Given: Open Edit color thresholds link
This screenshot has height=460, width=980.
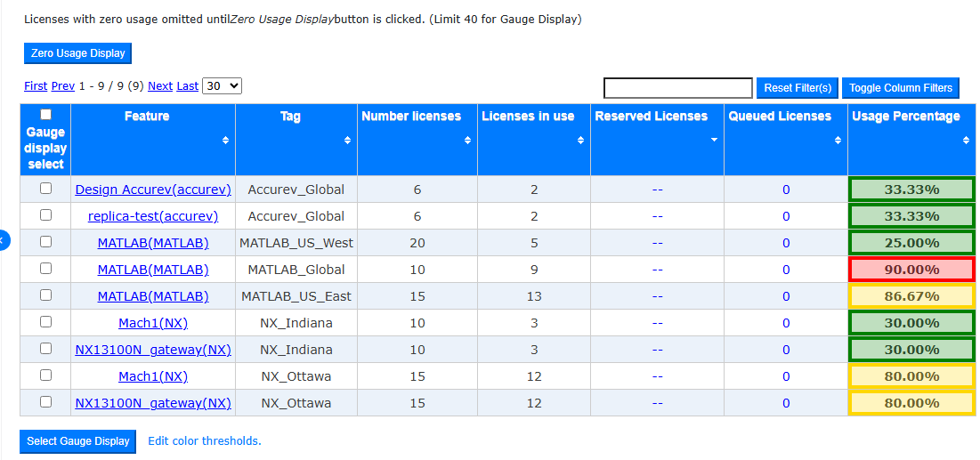Looking at the screenshot, I should pos(205,441).
